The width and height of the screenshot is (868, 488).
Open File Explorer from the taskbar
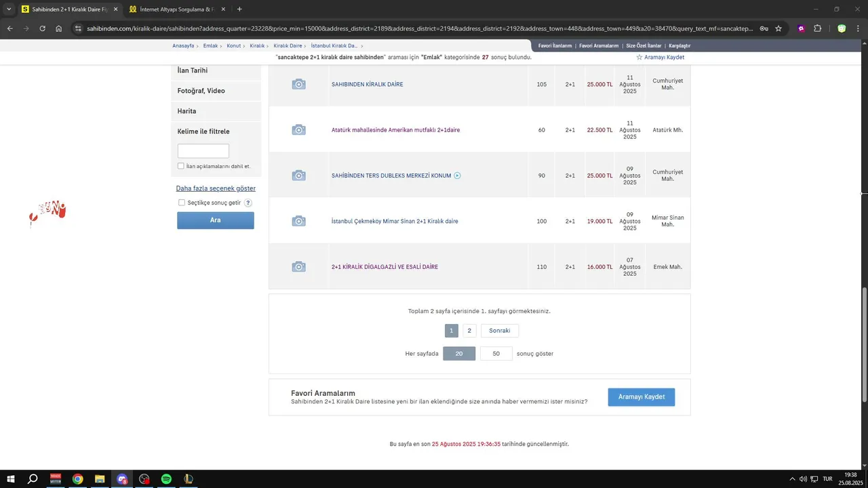[x=100, y=479]
